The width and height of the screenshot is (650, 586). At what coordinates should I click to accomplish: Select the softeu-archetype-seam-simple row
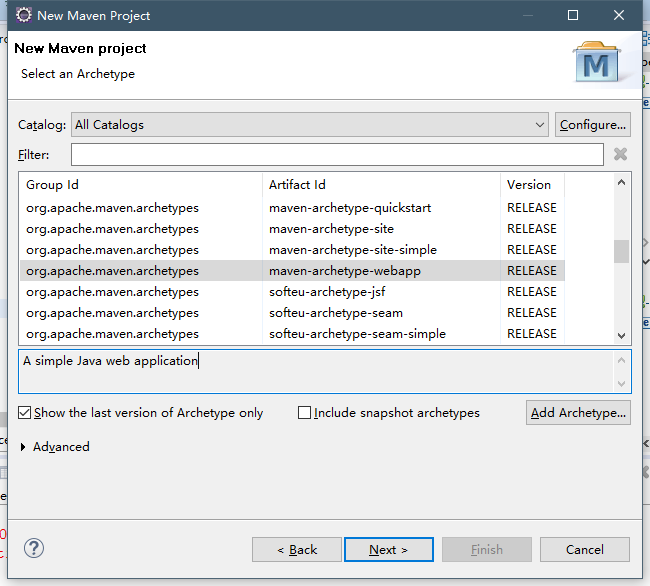292,334
